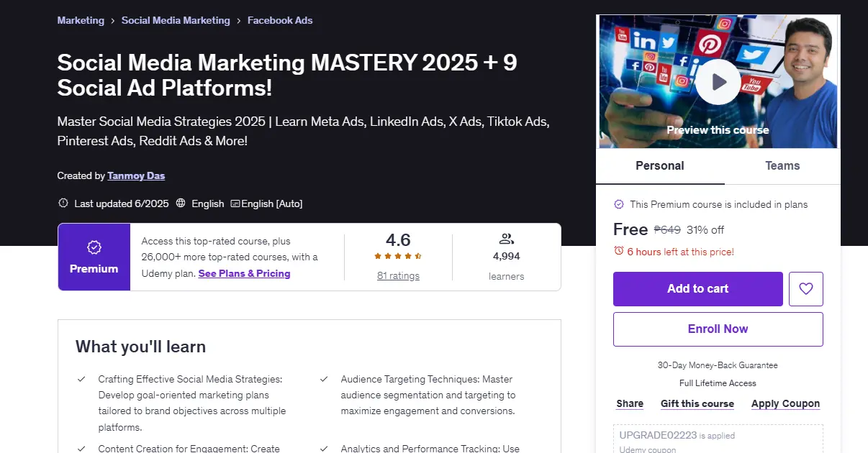Click the 4.6 rating score
The image size is (868, 453).
(398, 239)
